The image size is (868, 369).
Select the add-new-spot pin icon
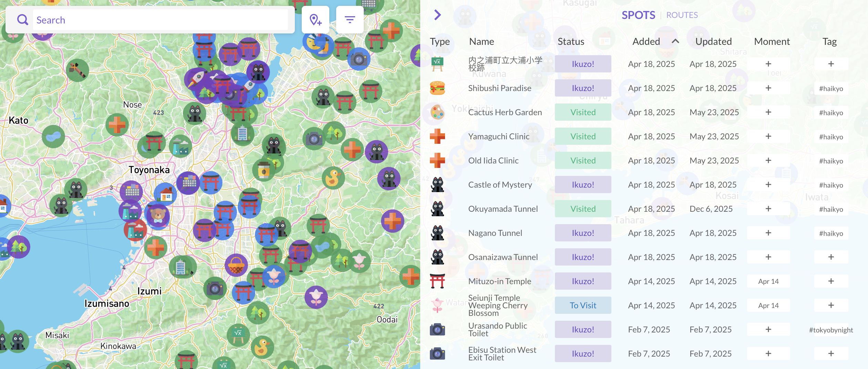[x=315, y=20]
